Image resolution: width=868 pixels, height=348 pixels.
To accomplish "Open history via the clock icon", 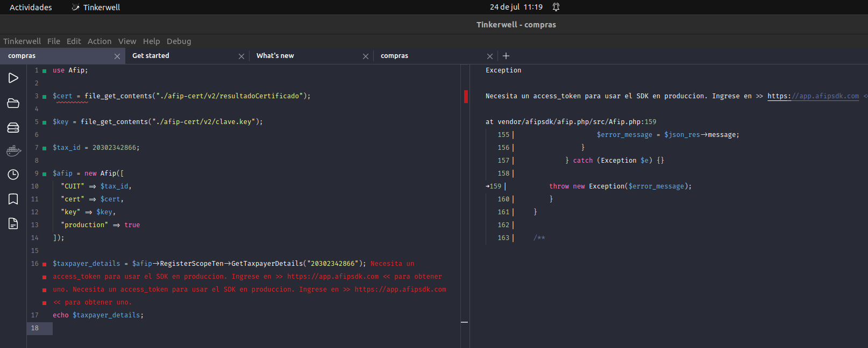I will tap(13, 175).
